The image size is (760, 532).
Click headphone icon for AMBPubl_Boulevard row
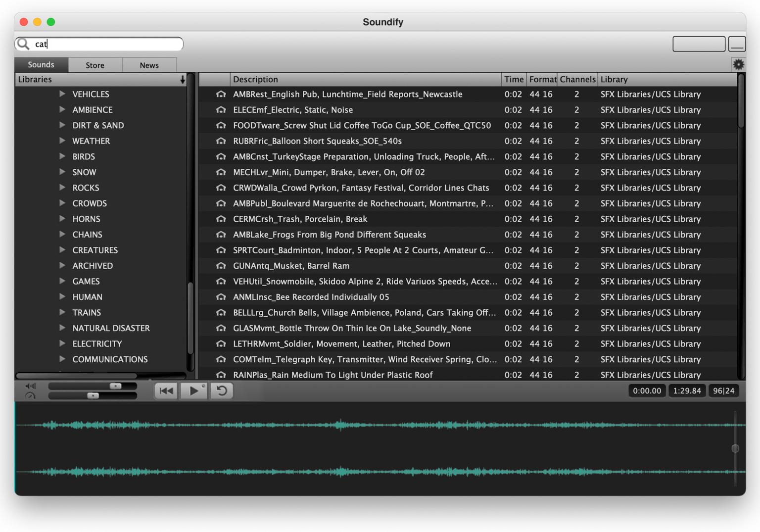tap(221, 203)
